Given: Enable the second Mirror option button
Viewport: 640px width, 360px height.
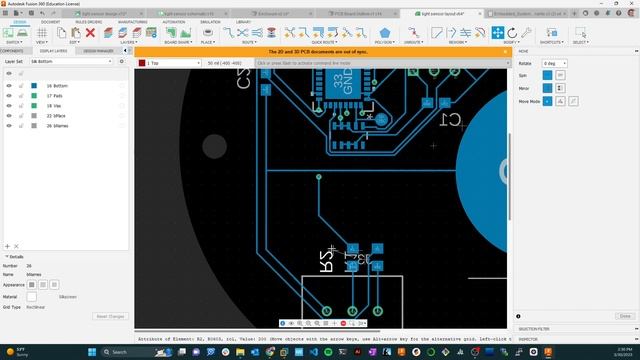Looking at the screenshot, I should [x=560, y=88].
